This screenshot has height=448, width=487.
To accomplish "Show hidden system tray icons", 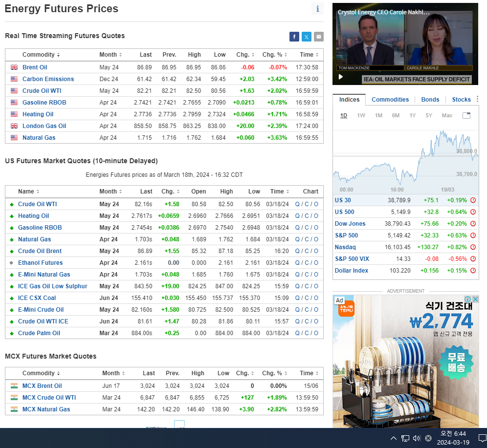I will click(393, 438).
